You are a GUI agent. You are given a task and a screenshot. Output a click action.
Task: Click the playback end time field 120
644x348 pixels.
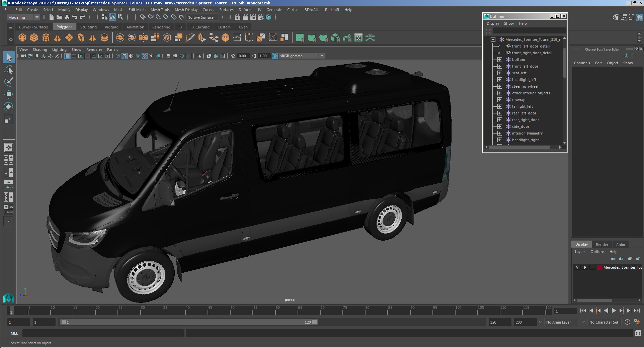[x=500, y=322]
